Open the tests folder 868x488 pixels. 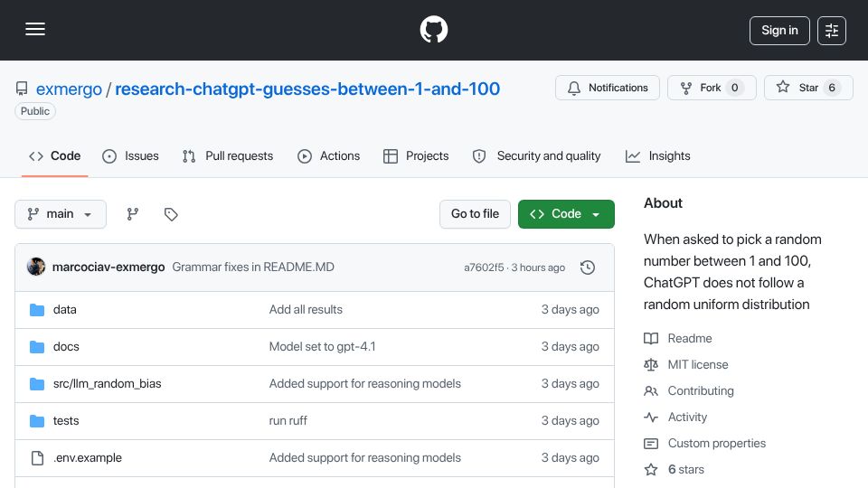[x=66, y=421]
